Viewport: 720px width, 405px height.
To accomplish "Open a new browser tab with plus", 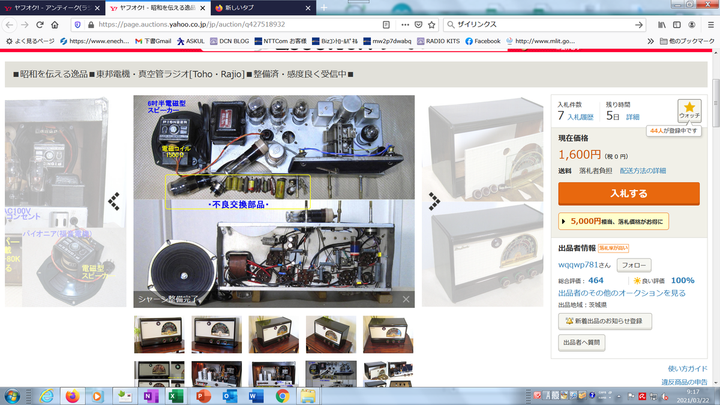I will click(323, 7).
